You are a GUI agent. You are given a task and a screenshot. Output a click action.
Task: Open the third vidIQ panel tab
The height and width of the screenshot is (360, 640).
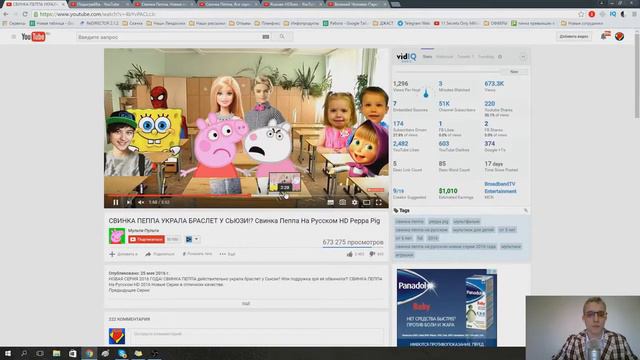[465, 57]
